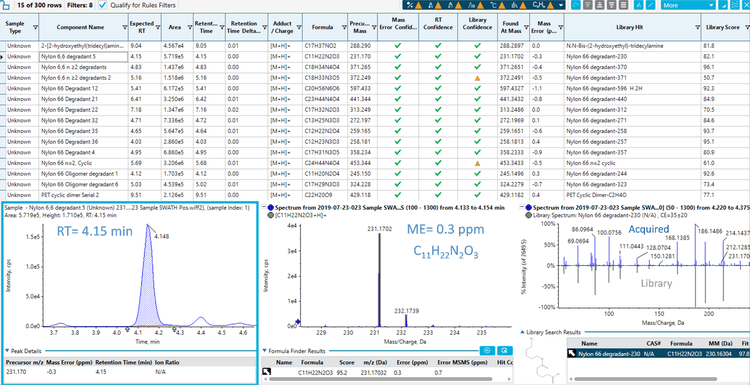Click formula C30H56N6O6 cell
The width and height of the screenshot is (750, 385).
point(326,88)
